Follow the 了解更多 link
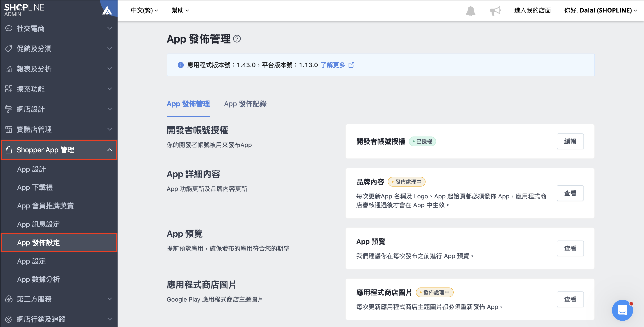Viewport: 644px width, 327px height. tap(333, 65)
